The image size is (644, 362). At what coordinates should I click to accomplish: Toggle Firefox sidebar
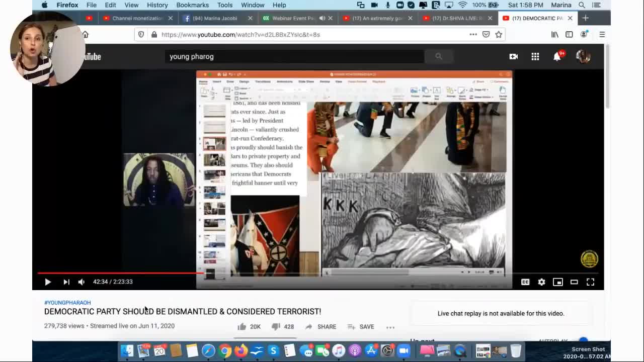click(x=569, y=35)
